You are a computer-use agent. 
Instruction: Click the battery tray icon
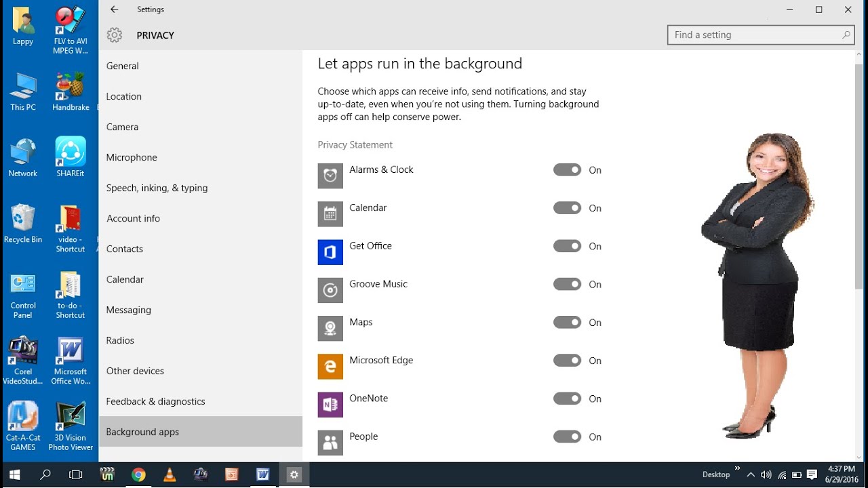click(797, 474)
